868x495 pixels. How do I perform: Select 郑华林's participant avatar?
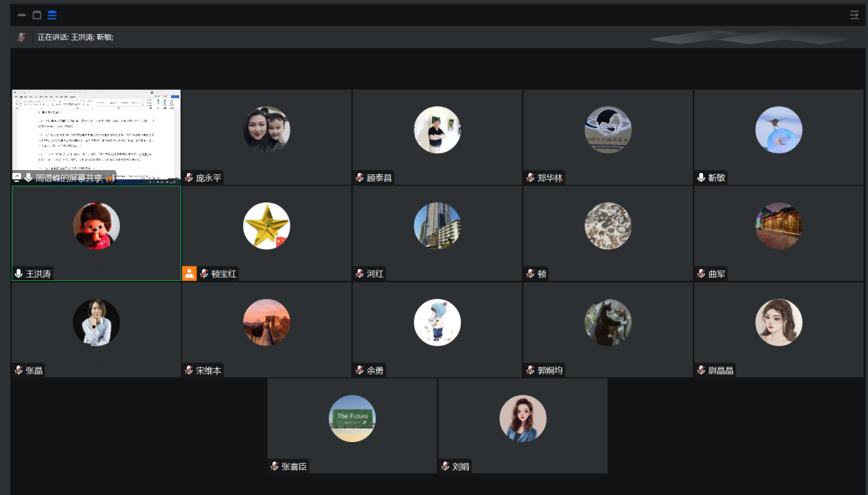[x=608, y=130]
